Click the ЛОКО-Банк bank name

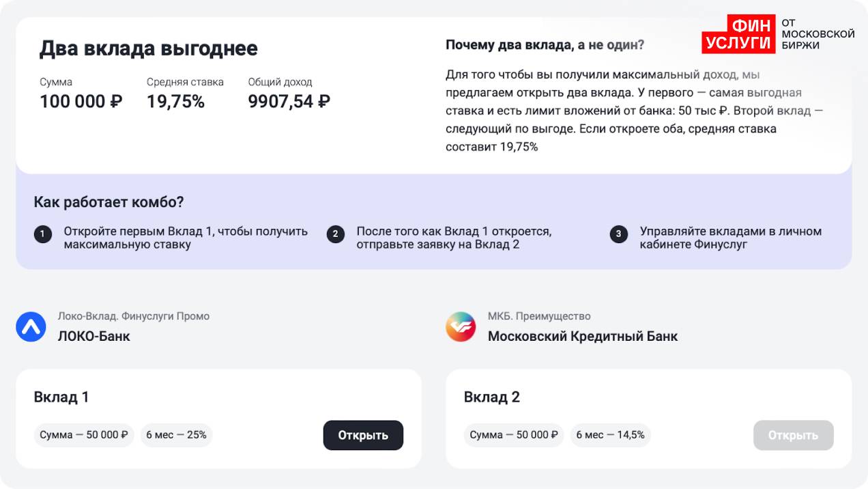click(x=93, y=336)
